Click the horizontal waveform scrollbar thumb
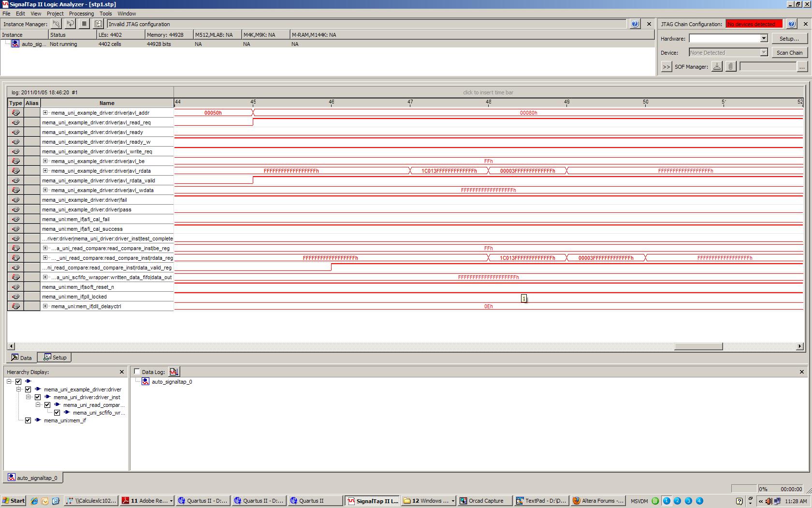 coord(698,346)
